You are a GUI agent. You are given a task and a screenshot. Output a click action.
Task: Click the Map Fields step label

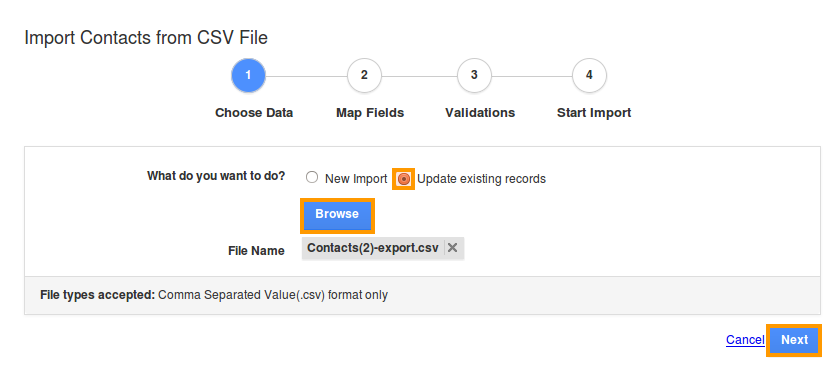(x=370, y=113)
